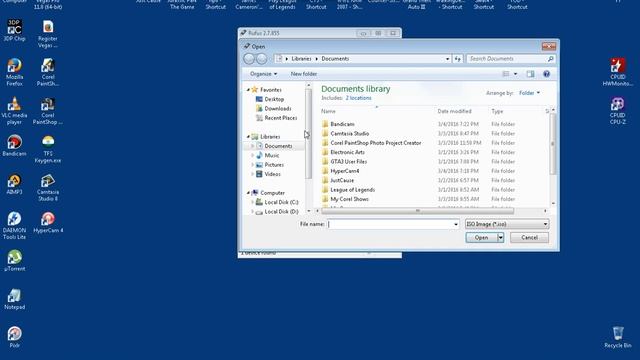Select the Notepad desktop icon
This screenshot has height=360, width=640.
(14, 299)
